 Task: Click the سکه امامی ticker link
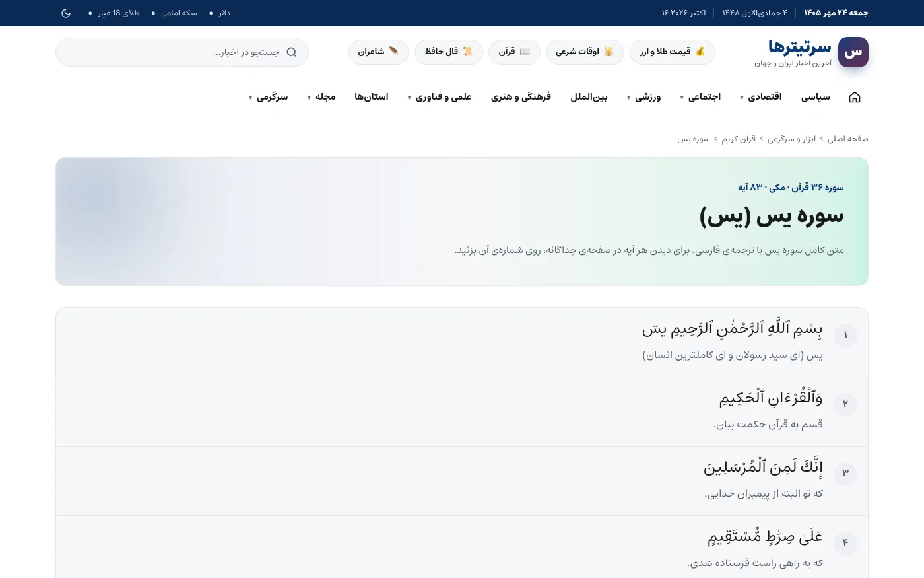click(x=175, y=13)
